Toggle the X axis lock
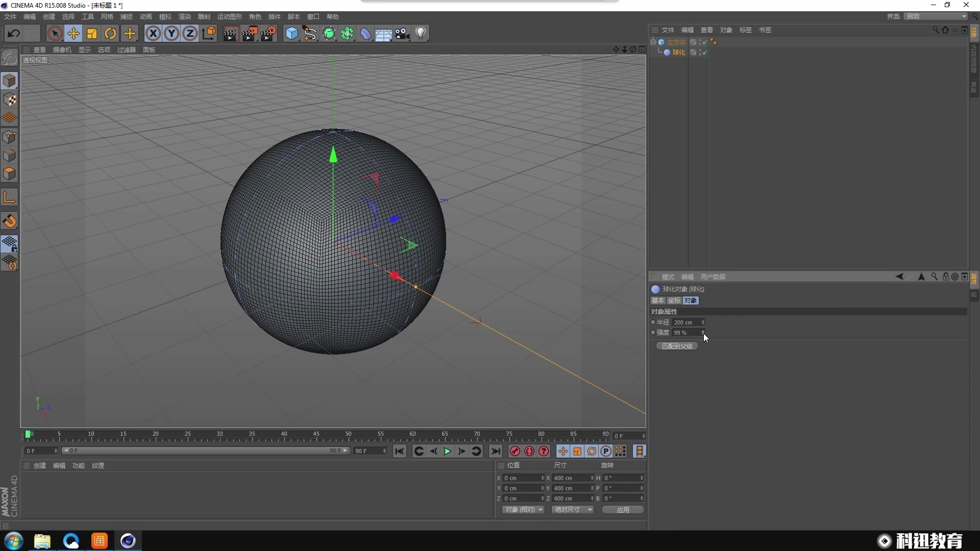The width and height of the screenshot is (980, 551). pyautogui.click(x=153, y=34)
